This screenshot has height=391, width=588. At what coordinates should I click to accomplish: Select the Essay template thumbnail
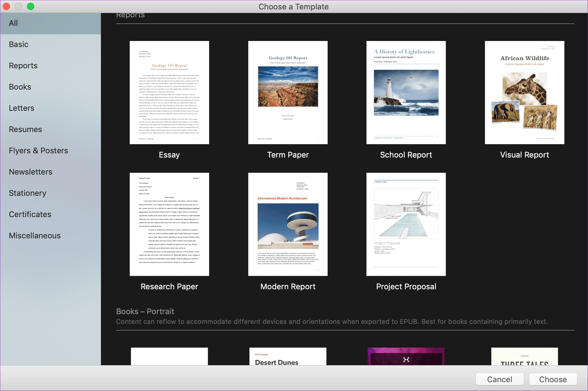[169, 93]
